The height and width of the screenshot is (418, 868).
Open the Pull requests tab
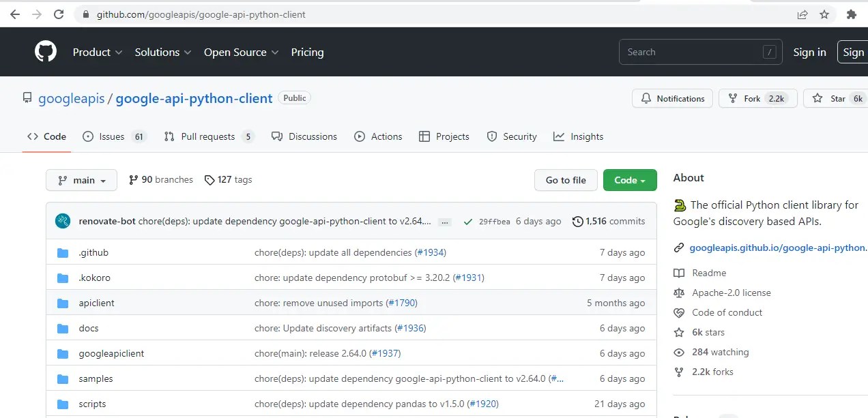(209, 136)
